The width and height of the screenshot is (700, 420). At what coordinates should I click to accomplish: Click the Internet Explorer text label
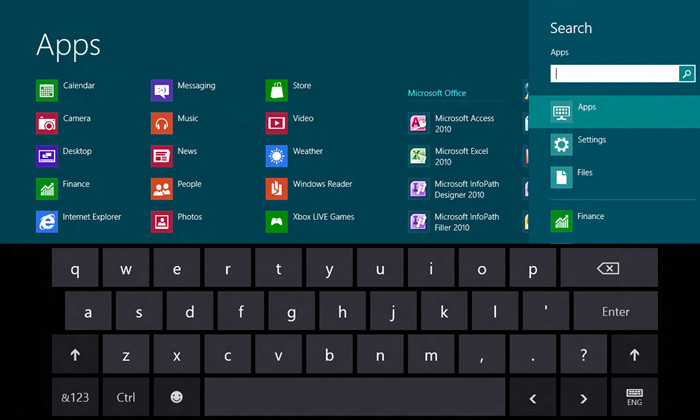pos(92,216)
